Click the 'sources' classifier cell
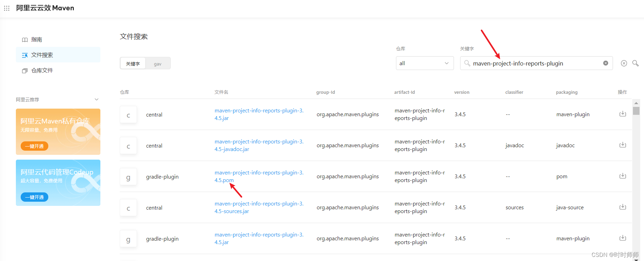Screen dimensions: 644x261 coord(515,208)
